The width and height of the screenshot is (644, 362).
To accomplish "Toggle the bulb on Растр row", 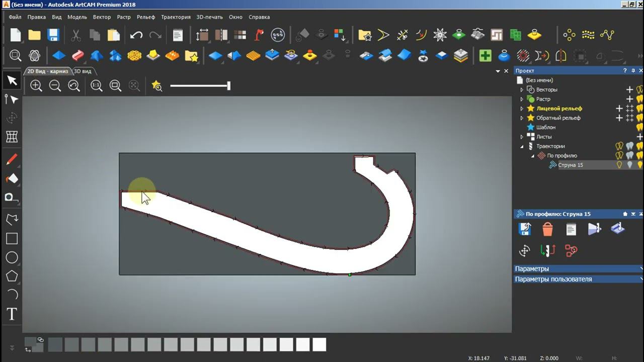I will (x=640, y=99).
